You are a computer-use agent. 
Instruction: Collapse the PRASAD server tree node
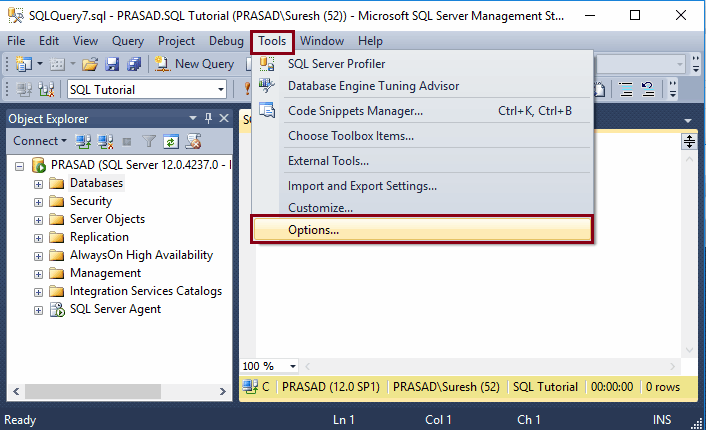19,166
